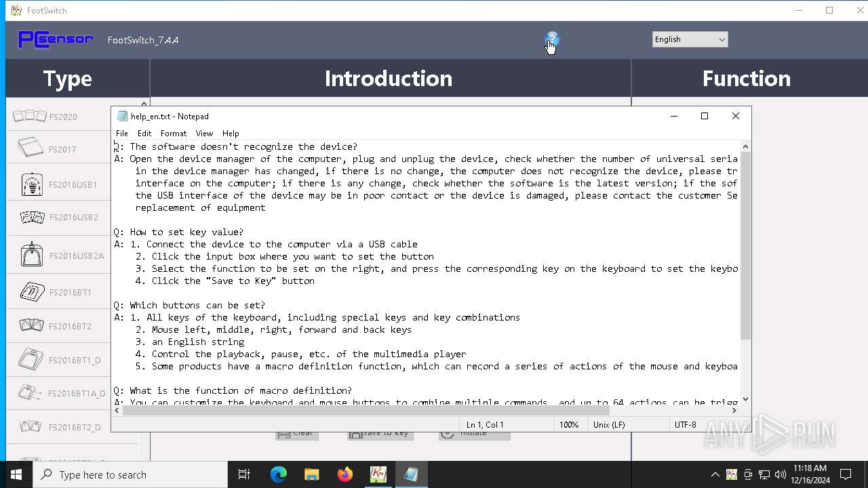Open the notification center
This screenshot has width=868, height=488.
pos(846,474)
